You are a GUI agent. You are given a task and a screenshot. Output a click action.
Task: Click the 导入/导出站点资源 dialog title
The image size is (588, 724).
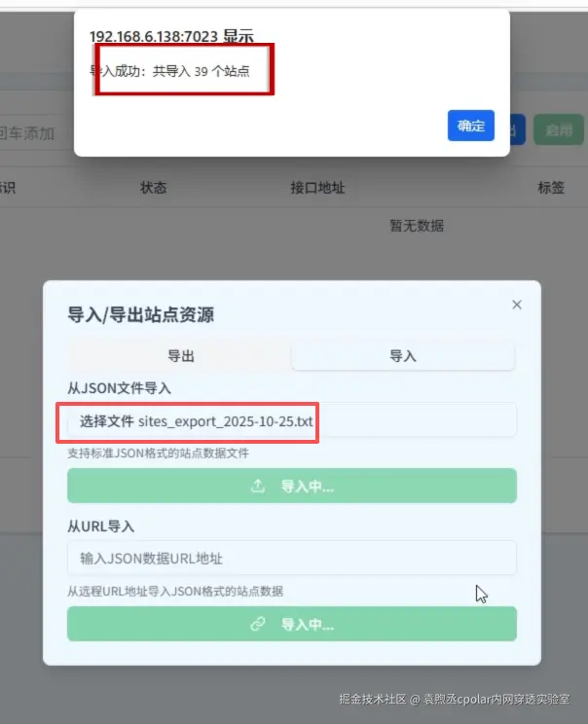pyautogui.click(x=140, y=315)
